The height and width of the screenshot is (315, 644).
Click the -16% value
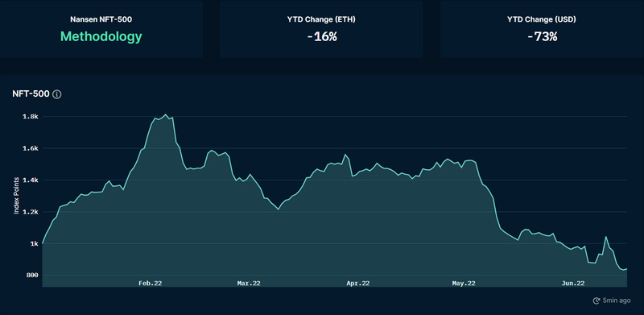[x=321, y=36]
